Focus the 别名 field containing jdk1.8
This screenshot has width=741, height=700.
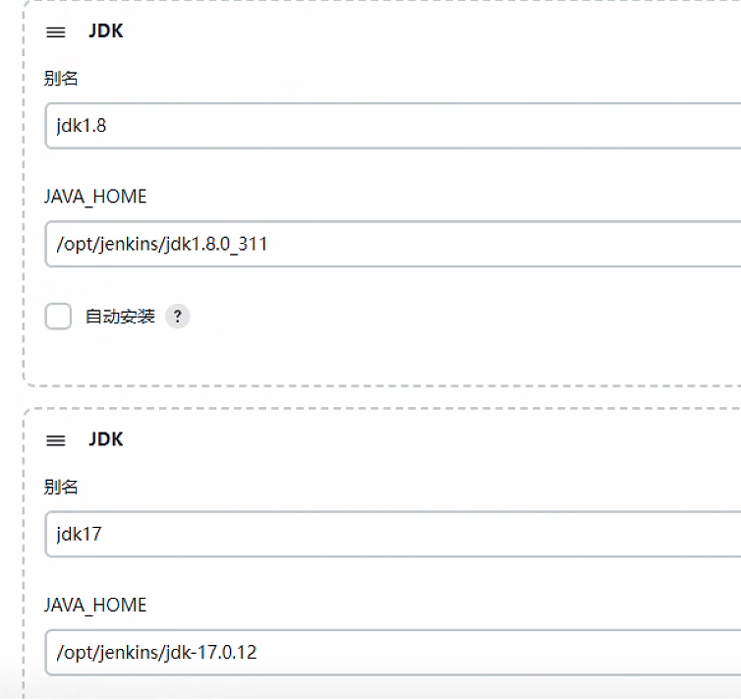(393, 126)
